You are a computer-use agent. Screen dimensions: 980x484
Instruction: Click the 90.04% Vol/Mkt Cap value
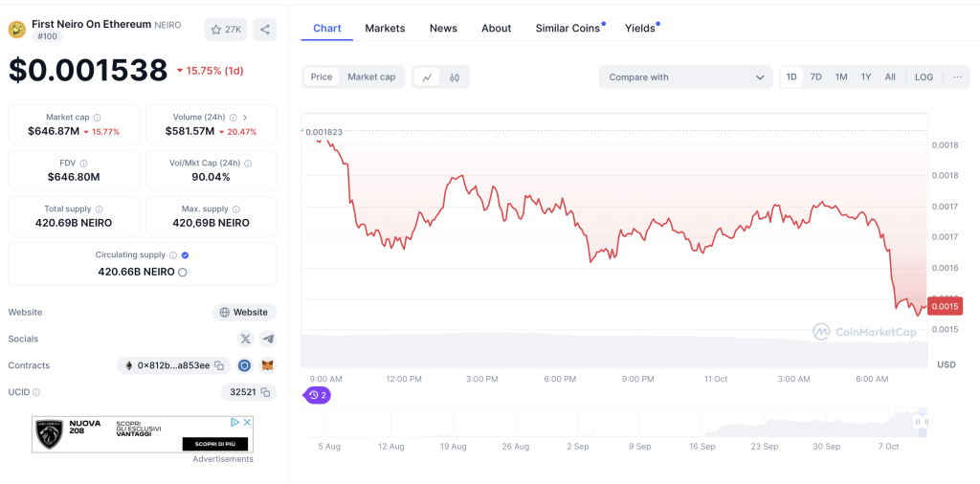click(x=211, y=177)
